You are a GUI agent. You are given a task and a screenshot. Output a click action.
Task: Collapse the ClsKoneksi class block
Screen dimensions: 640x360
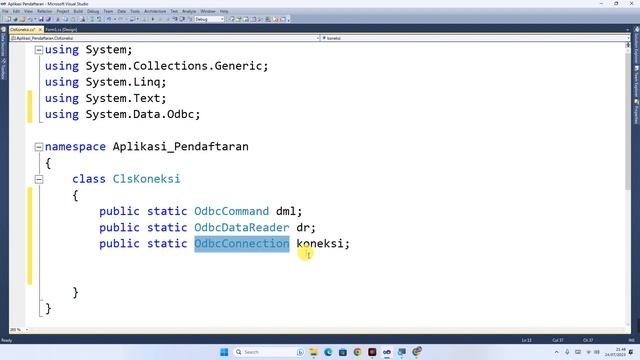point(39,179)
